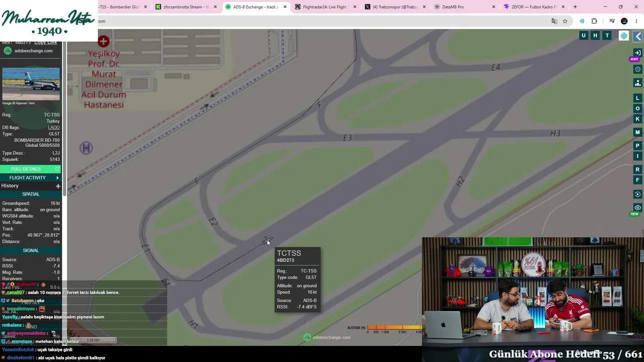
Task: Click the H map toggle button
Action: click(595, 35)
